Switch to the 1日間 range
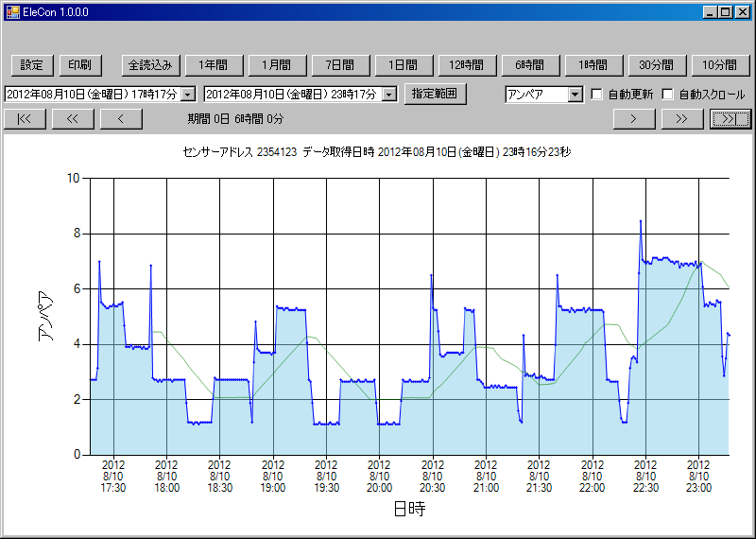The height and width of the screenshot is (539, 756). pyautogui.click(x=404, y=65)
